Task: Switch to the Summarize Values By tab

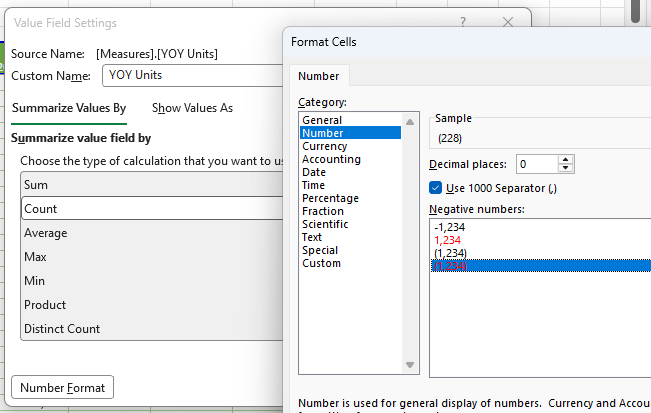Action: (x=69, y=108)
